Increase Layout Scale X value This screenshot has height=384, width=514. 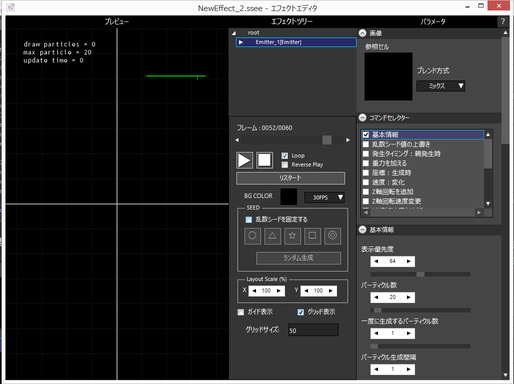279,291
